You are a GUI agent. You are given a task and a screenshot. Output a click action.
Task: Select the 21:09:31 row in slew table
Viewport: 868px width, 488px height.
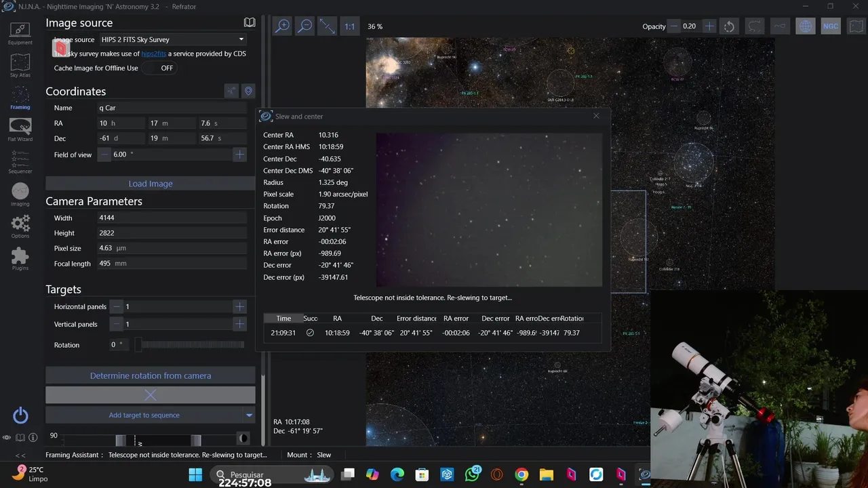(x=432, y=333)
